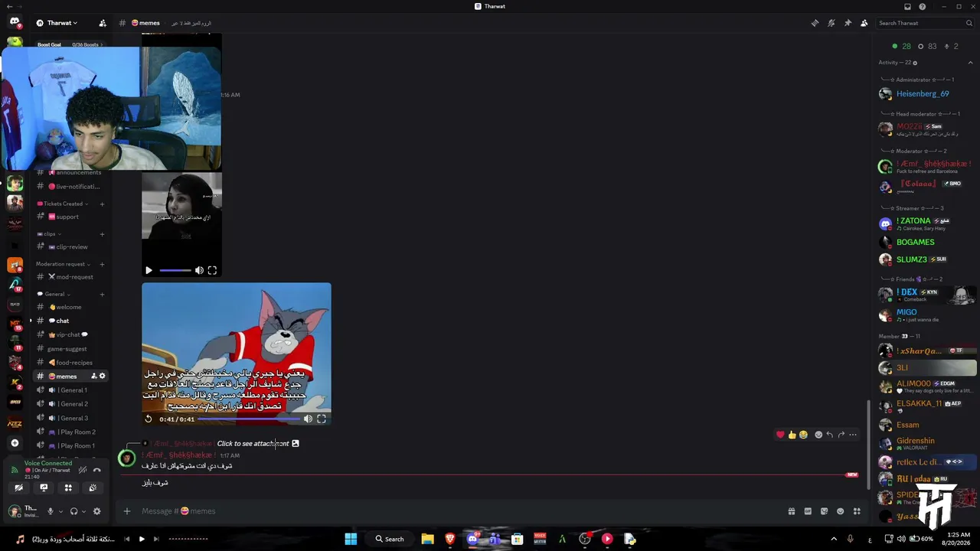Mute your microphone in user panel
The height and width of the screenshot is (551, 980).
pyautogui.click(x=51, y=511)
